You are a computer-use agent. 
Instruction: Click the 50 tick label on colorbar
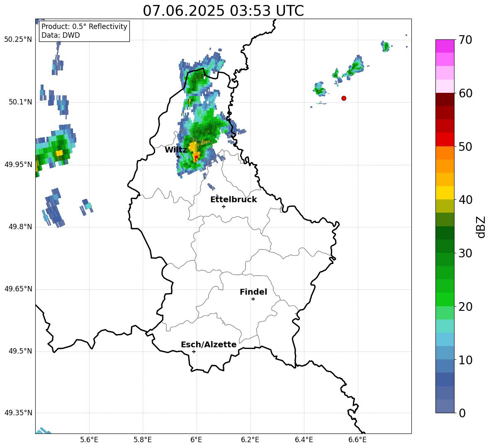tap(465, 147)
